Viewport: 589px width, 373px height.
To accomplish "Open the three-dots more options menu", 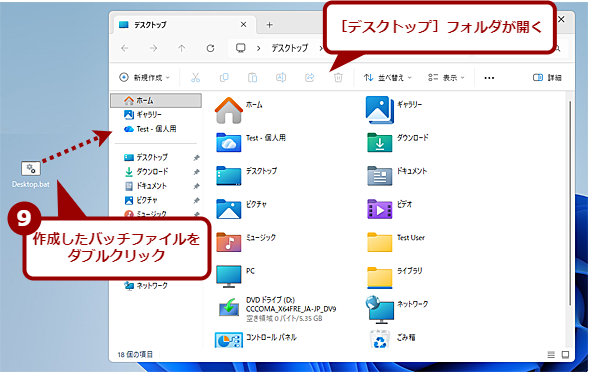I will point(489,78).
